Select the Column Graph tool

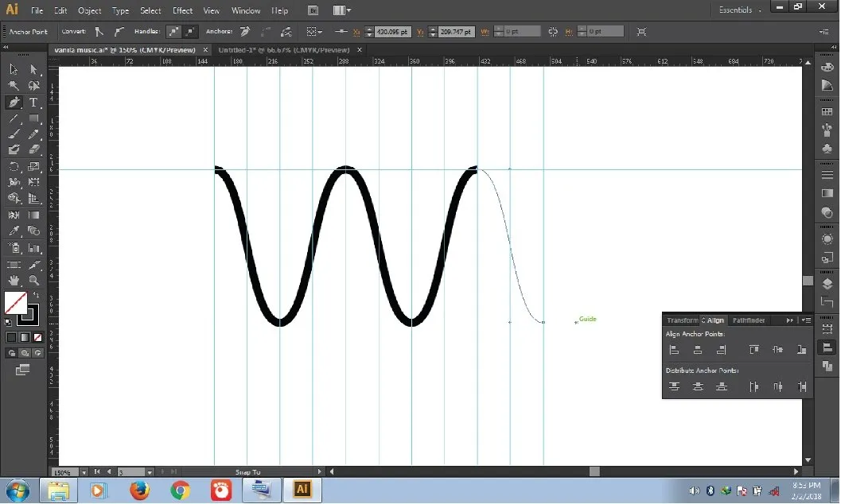pyautogui.click(x=33, y=248)
